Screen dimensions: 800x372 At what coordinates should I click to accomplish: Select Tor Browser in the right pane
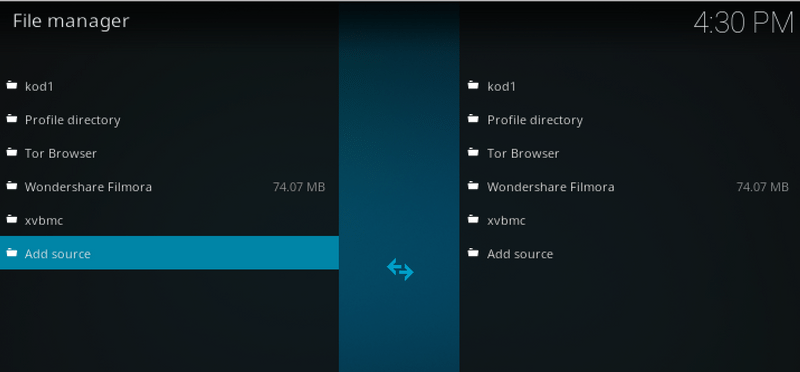tap(630, 153)
